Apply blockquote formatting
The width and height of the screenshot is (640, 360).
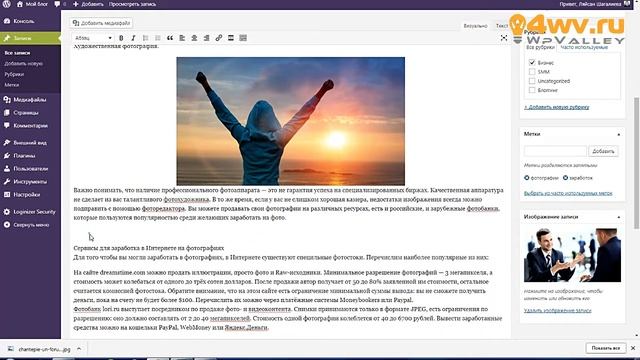coord(170,38)
